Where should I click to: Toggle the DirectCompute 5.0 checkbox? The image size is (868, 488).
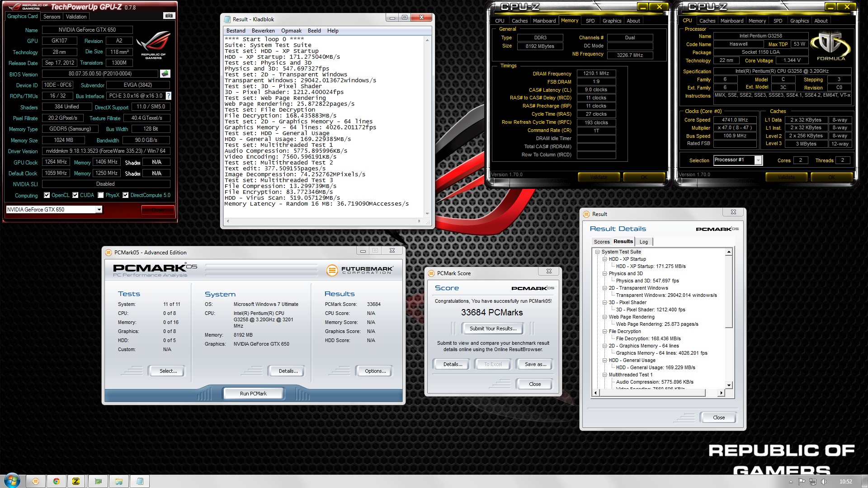[126, 195]
